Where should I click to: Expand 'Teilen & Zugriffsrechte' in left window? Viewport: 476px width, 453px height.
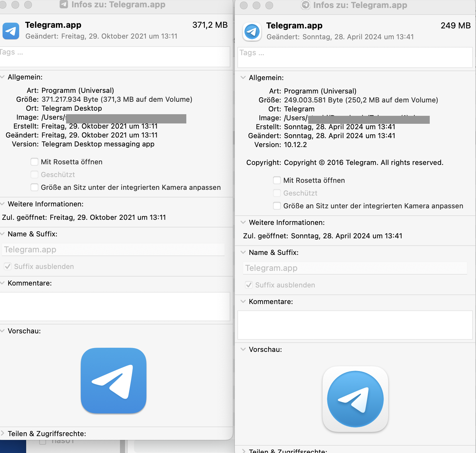2,433
